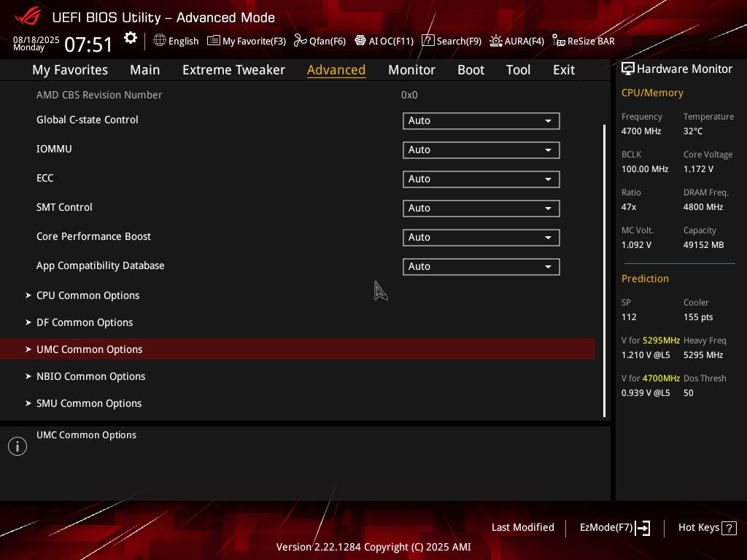Launch the AI OC icon
Viewport: 747px width, 560px height.
point(360,41)
